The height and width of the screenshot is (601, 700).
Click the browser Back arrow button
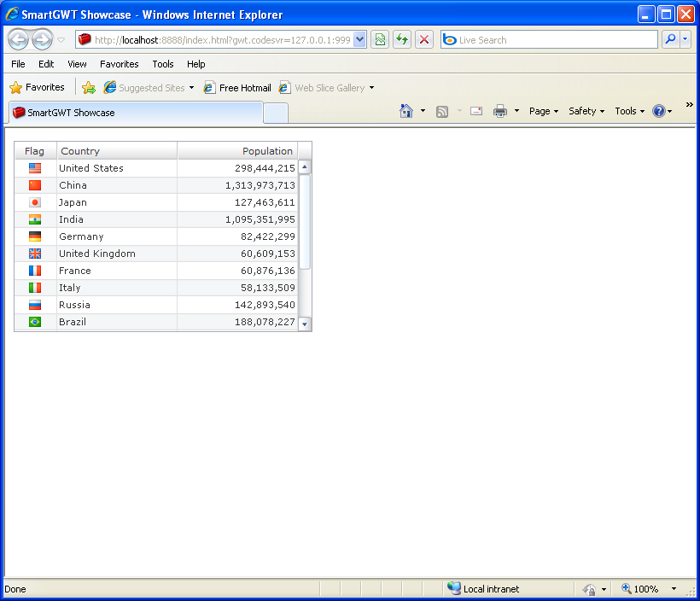[19, 40]
